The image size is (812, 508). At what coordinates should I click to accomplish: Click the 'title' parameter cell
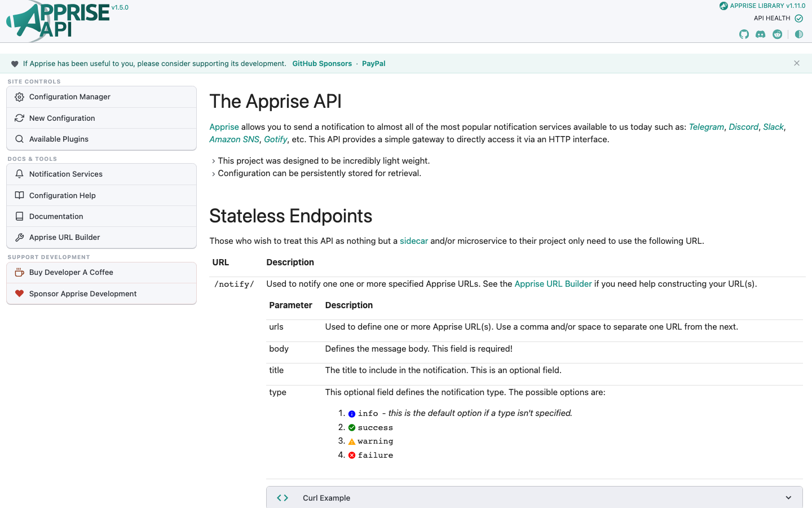(x=276, y=370)
